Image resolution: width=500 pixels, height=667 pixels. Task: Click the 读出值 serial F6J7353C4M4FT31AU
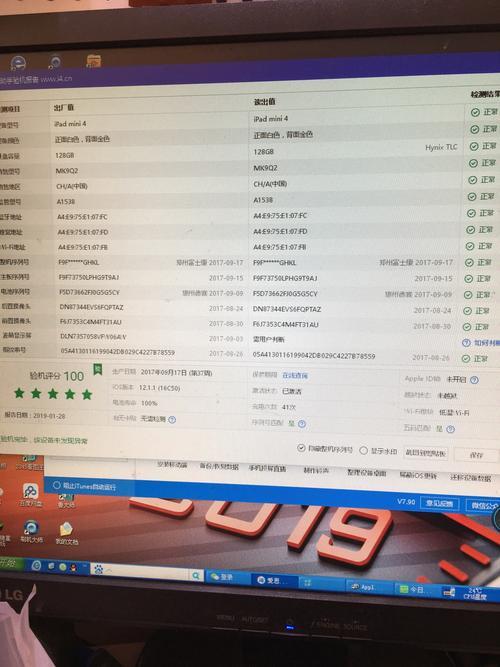(286, 325)
